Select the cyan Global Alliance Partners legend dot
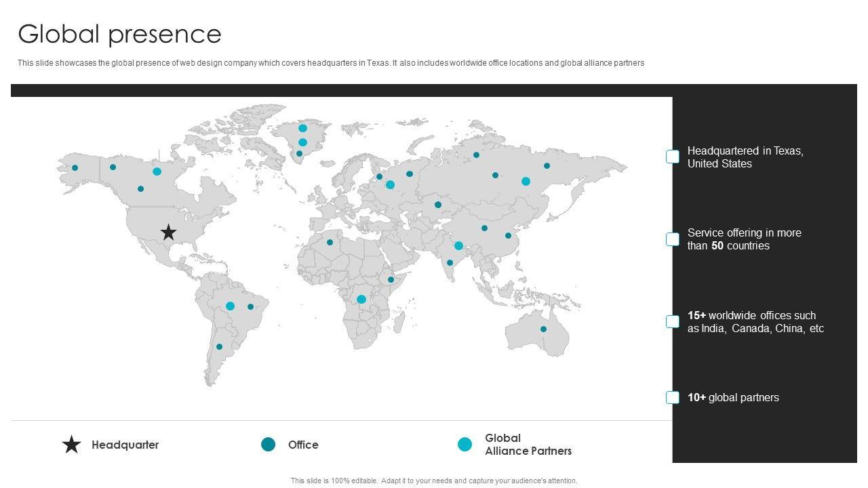The height and width of the screenshot is (488, 868). point(465,445)
